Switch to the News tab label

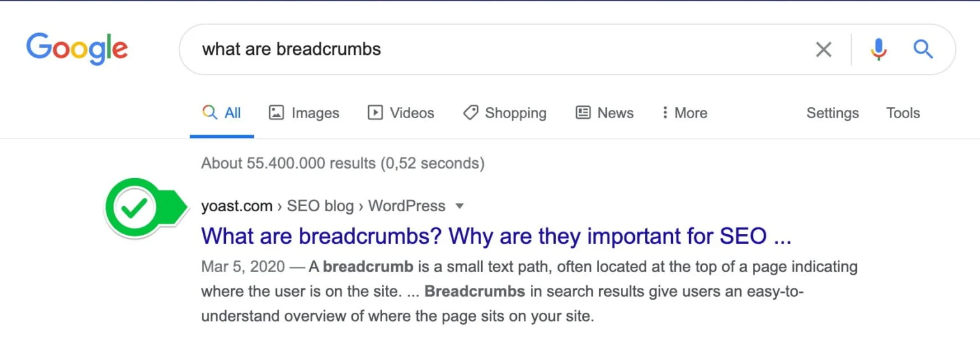(x=615, y=113)
